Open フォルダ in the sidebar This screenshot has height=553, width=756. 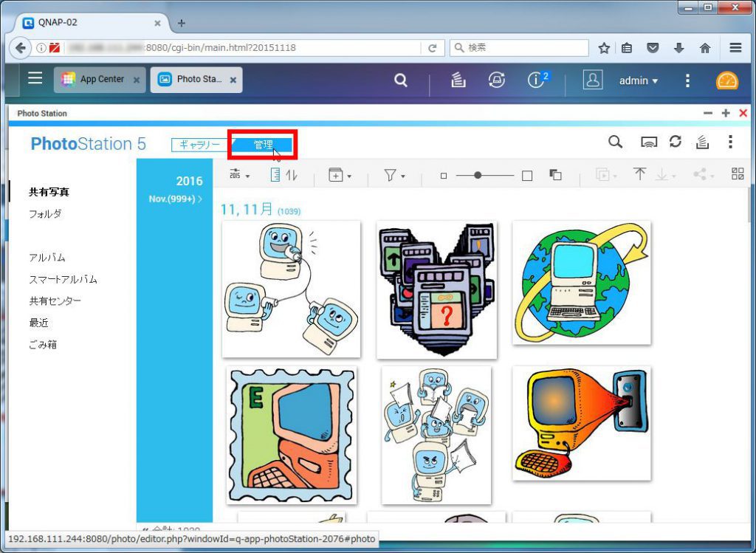45,213
